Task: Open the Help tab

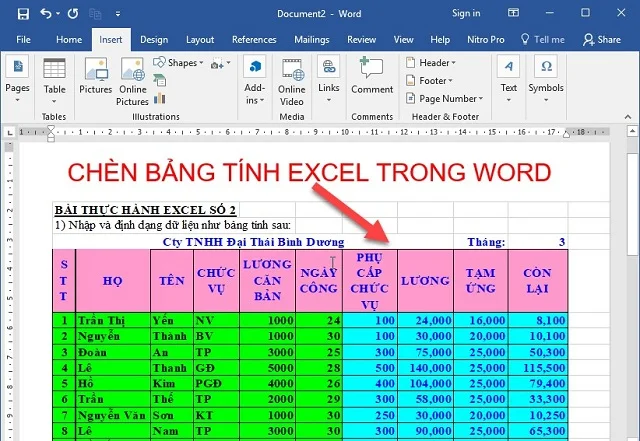Action: click(440, 40)
